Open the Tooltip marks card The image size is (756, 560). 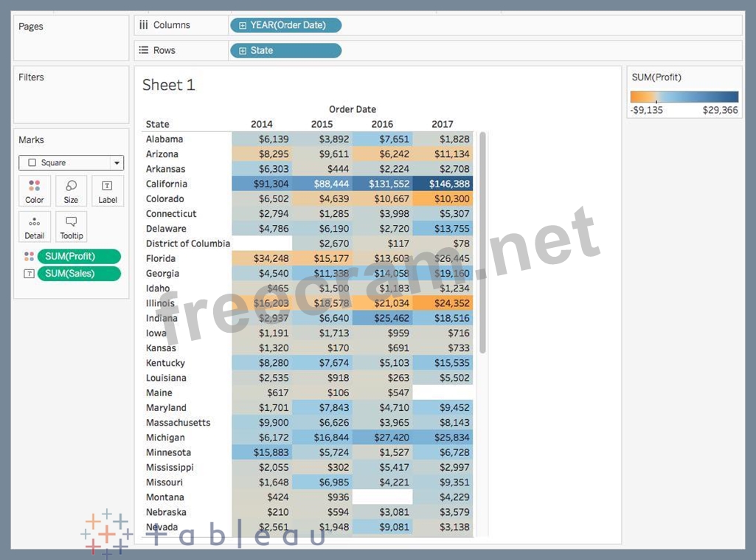tap(71, 227)
